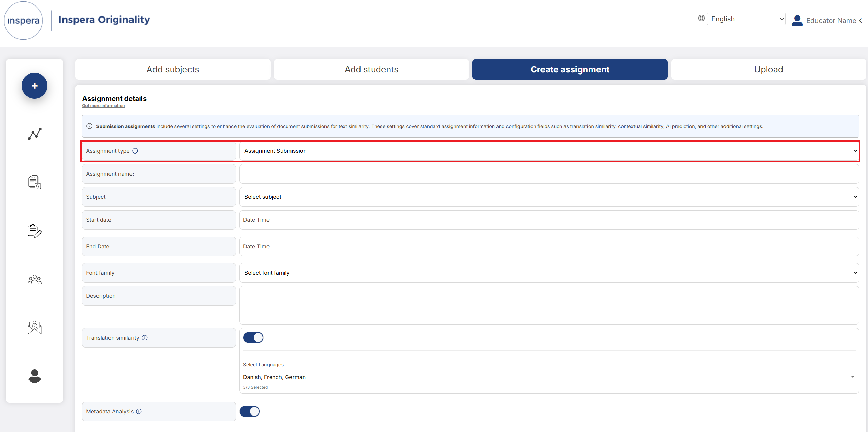Toggle the Metadata Analysis switch
This screenshot has height=432, width=868.
250,411
